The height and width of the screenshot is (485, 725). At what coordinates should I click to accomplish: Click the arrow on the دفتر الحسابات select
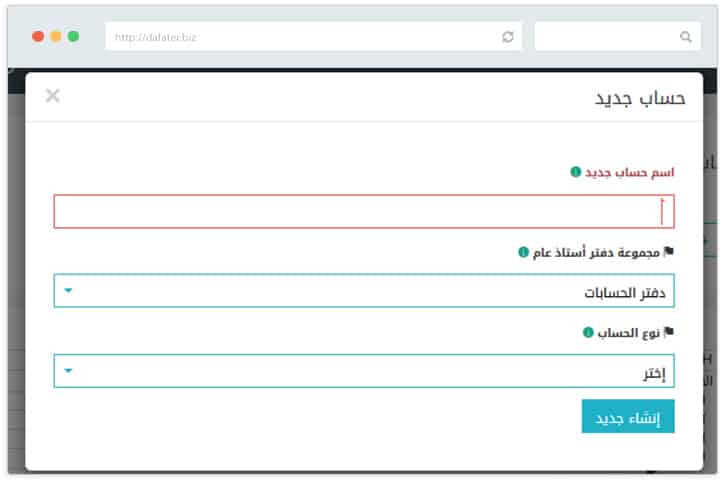68,291
